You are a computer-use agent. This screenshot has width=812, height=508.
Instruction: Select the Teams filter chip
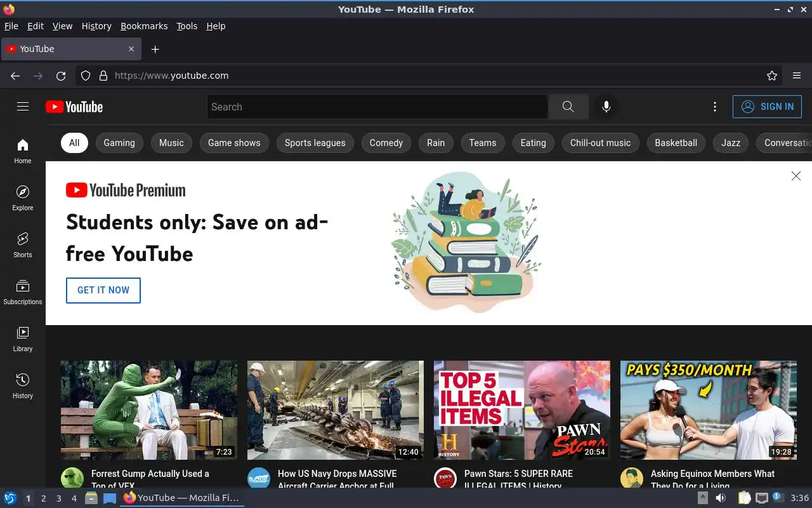(483, 143)
